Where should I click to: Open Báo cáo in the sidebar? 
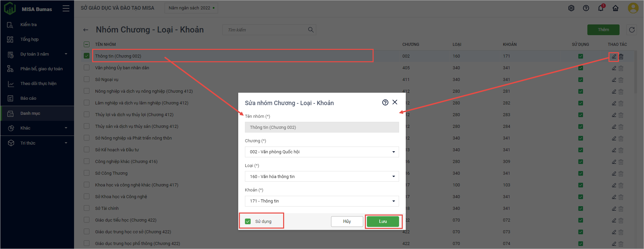[28, 98]
